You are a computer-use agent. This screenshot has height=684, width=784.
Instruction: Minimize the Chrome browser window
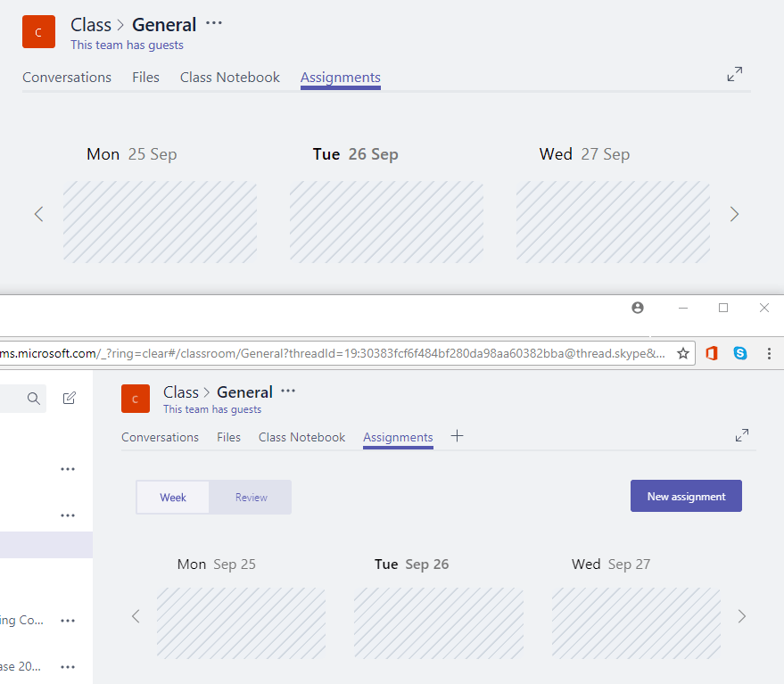tap(683, 308)
